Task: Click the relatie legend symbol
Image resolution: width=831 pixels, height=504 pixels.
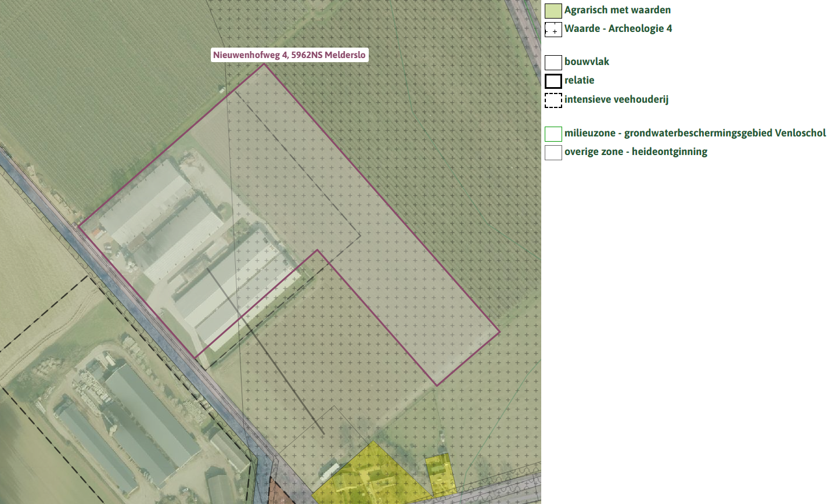Action: pos(553,81)
